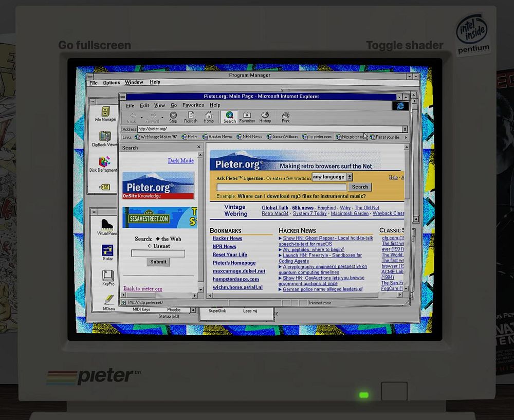Click WebImage Maker '97 links bar shortcut
Screen dimensions: 514x420
coord(156,137)
